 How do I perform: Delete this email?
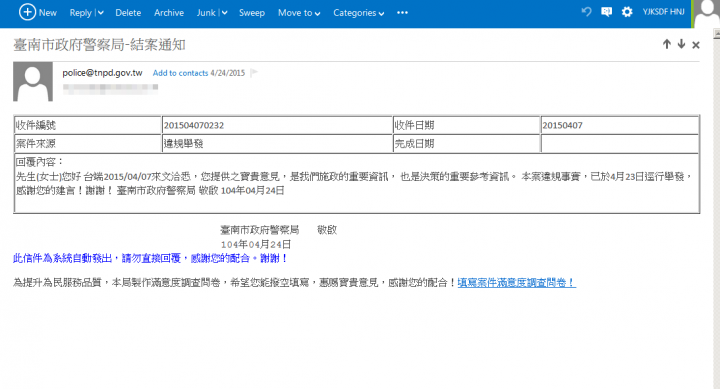pyautogui.click(x=128, y=13)
